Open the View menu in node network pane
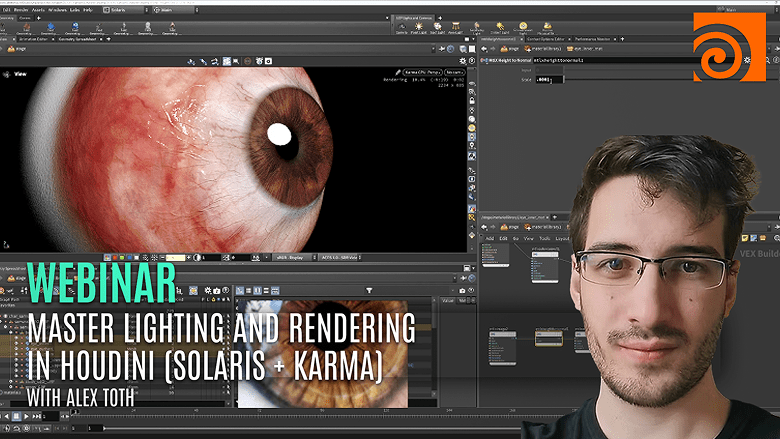This screenshot has height=439, width=780. 529,239
